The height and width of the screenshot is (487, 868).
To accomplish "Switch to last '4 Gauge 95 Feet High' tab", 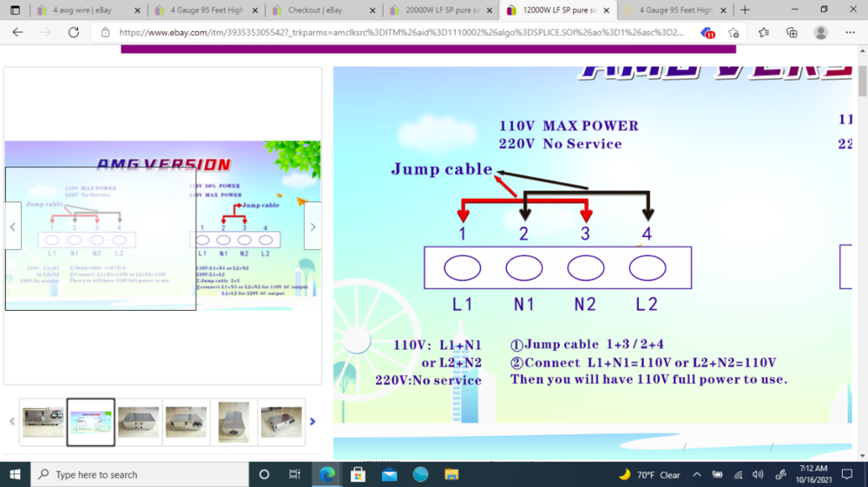I will click(675, 10).
